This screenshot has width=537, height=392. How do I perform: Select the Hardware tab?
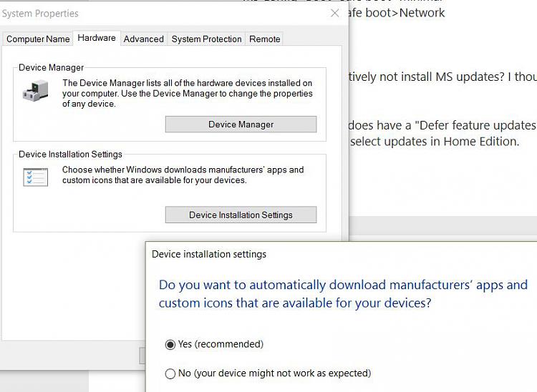pyautogui.click(x=97, y=38)
